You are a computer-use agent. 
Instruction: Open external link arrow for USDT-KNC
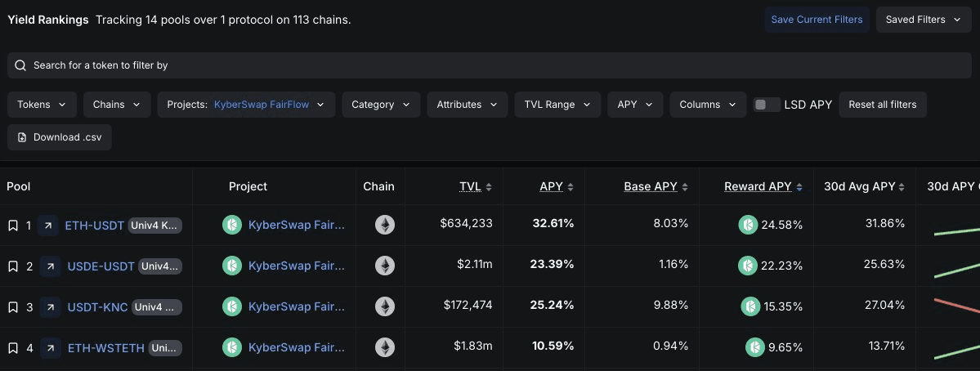coord(50,307)
